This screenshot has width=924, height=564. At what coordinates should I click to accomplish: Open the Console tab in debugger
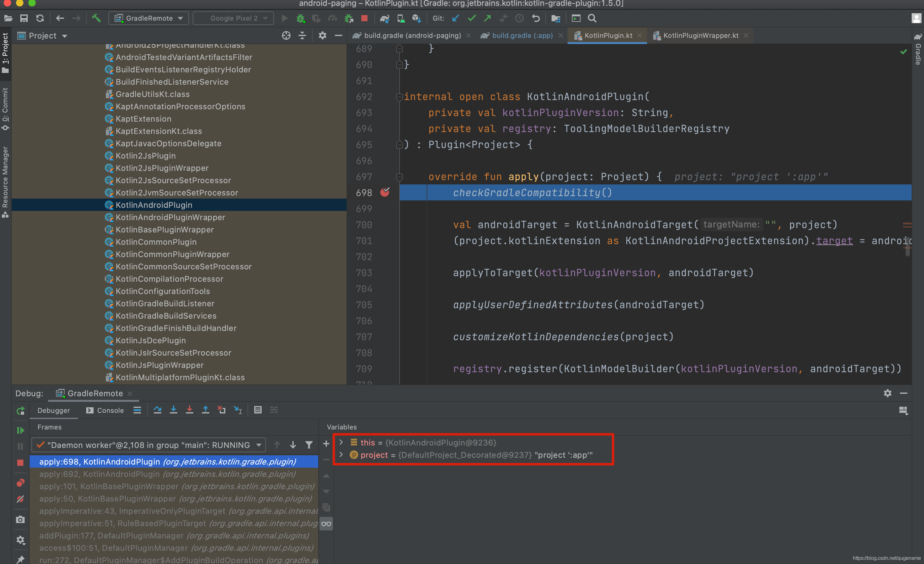[105, 410]
